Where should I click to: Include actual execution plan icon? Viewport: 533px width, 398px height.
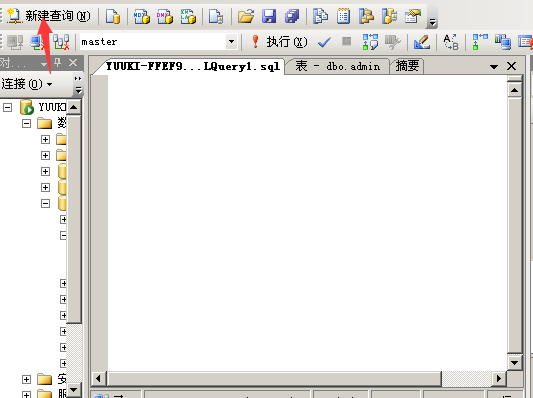480,42
